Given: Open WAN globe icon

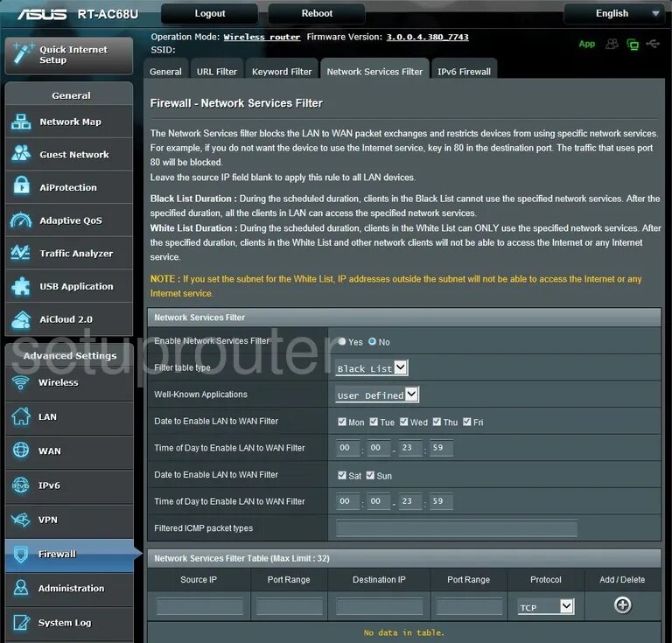Looking at the screenshot, I should point(21,451).
